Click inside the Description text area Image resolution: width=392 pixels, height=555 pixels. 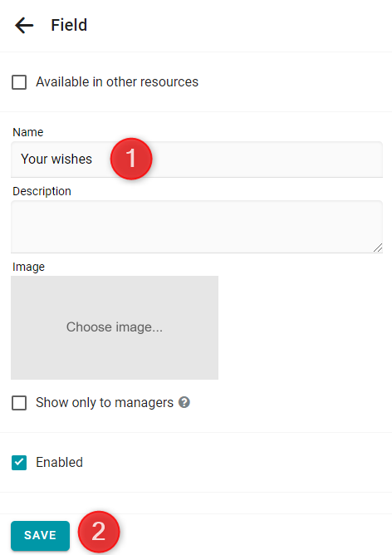click(x=197, y=227)
